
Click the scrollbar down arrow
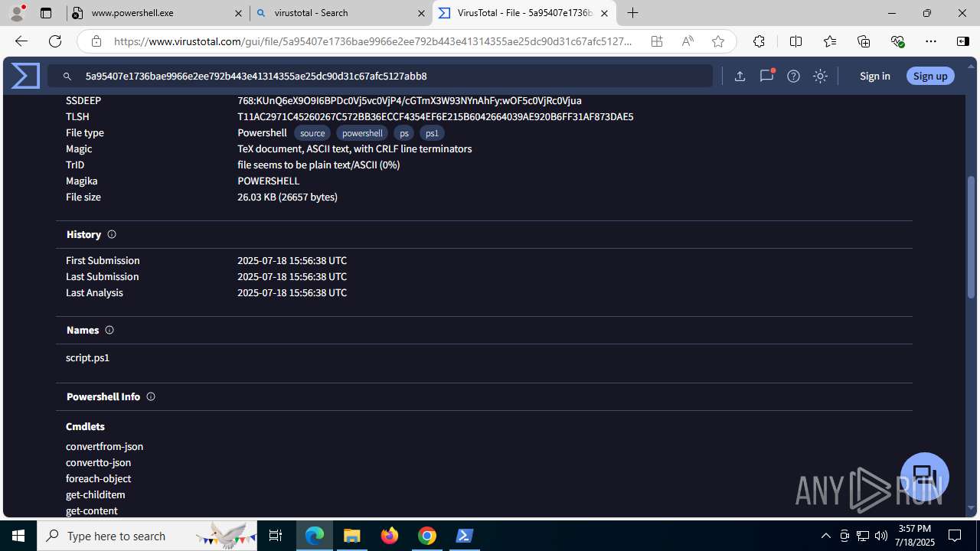coord(972,508)
